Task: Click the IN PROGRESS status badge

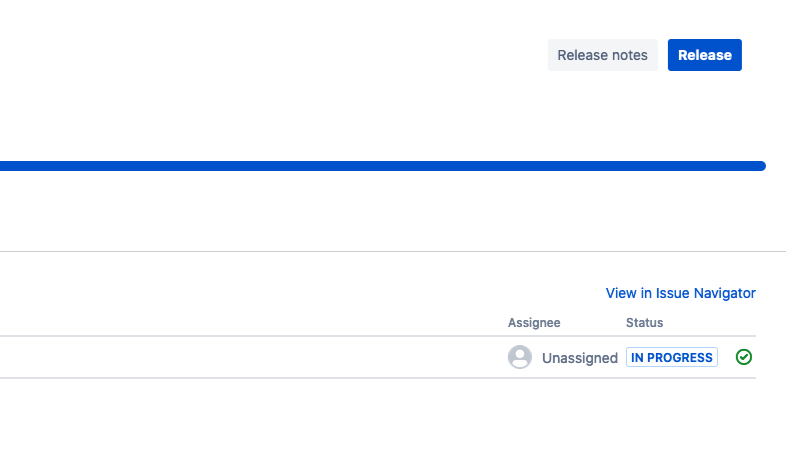Action: (672, 357)
